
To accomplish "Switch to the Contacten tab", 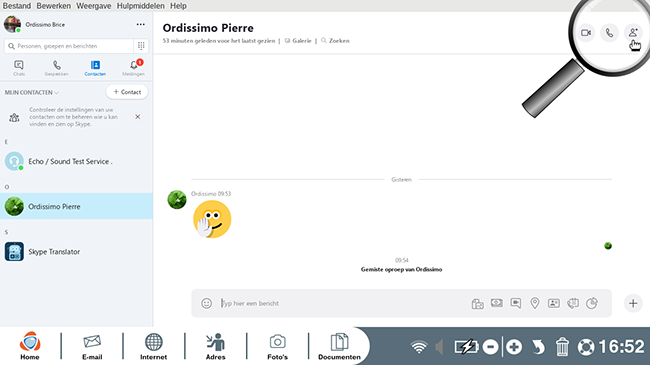I will [95, 68].
